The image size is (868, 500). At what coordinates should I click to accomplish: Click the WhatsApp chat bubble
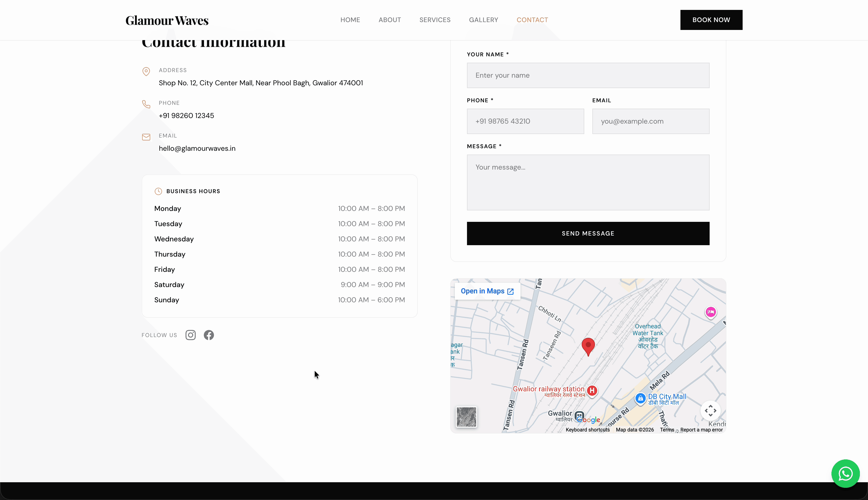coord(845,473)
